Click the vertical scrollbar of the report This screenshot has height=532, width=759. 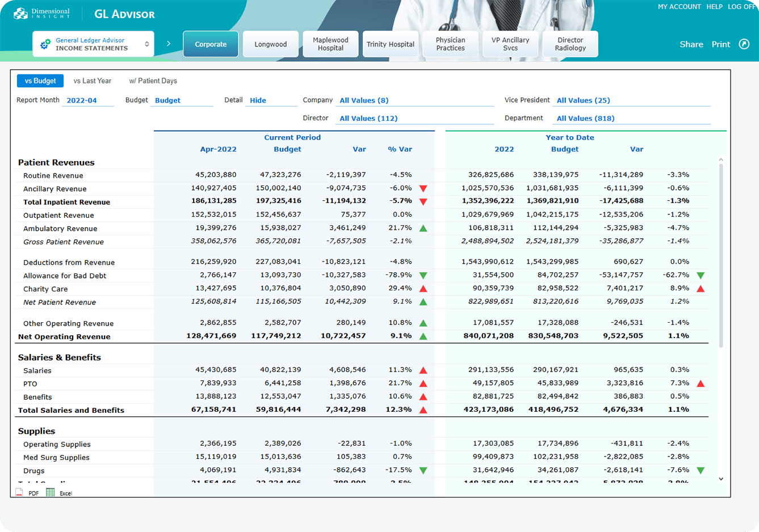tap(721, 255)
